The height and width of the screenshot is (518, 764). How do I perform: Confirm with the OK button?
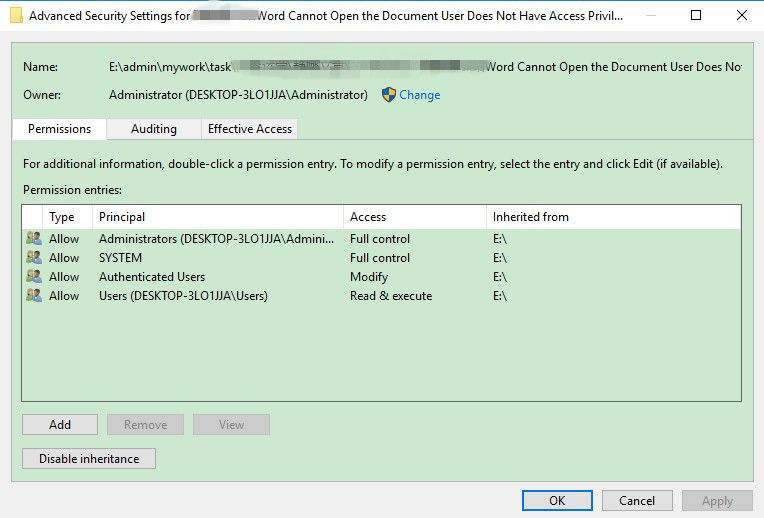click(x=557, y=500)
